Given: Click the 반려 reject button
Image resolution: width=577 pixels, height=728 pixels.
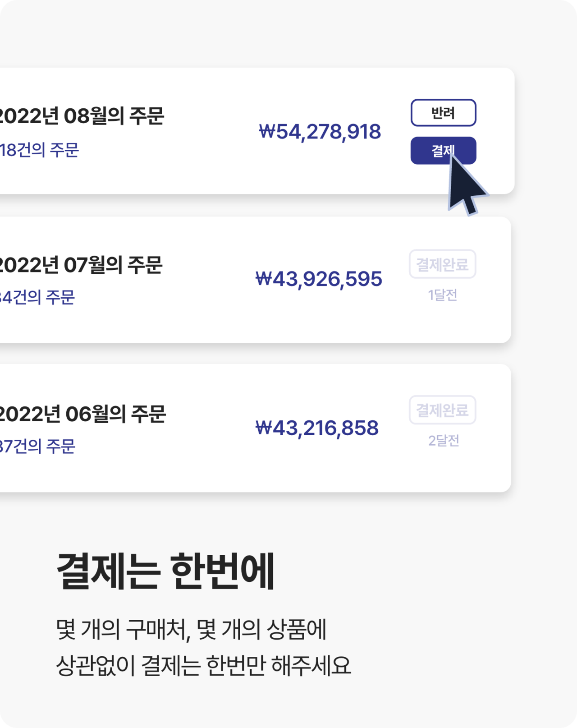Looking at the screenshot, I should point(443,113).
